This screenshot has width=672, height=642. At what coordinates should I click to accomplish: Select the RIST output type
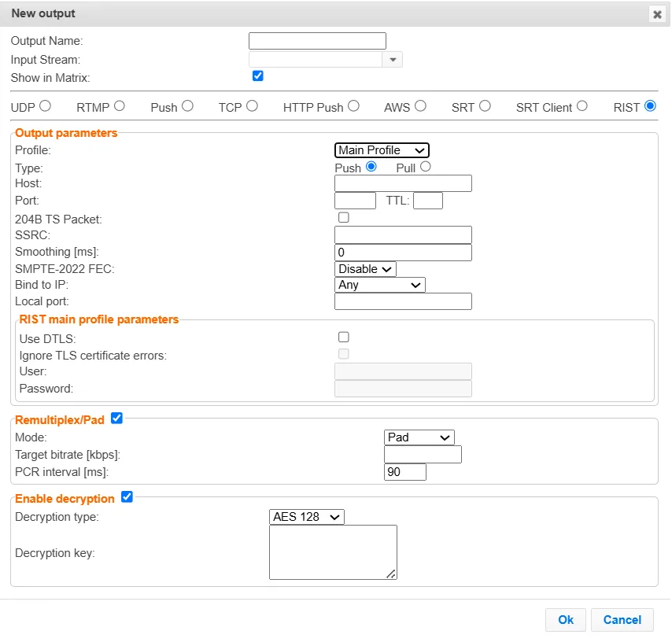(650, 106)
